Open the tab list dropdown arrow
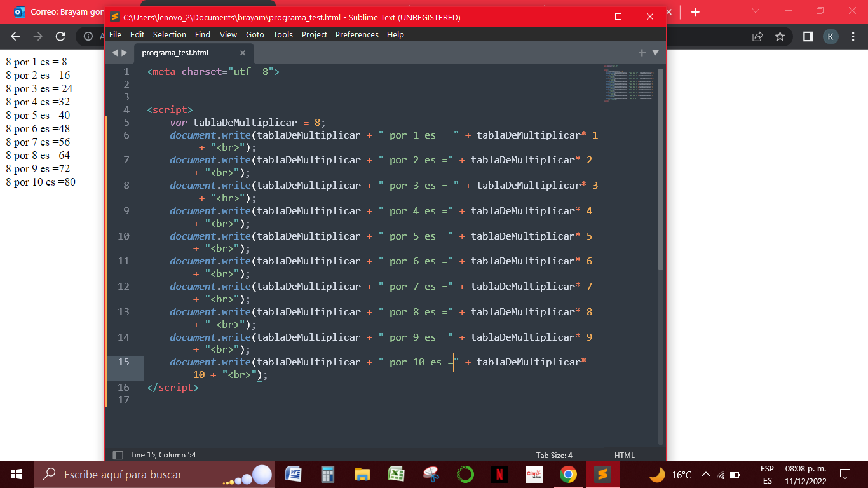Viewport: 868px width, 488px height. tap(656, 53)
